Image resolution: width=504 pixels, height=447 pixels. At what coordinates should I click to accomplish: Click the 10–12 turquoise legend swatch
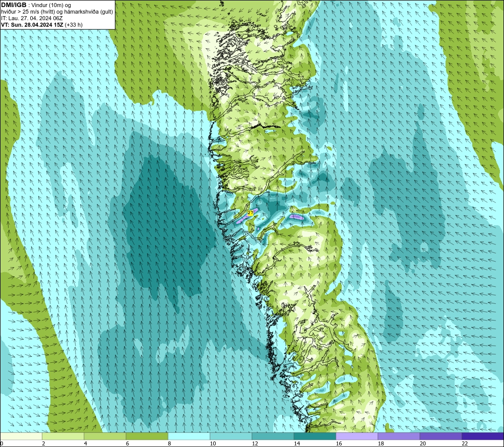(231, 436)
